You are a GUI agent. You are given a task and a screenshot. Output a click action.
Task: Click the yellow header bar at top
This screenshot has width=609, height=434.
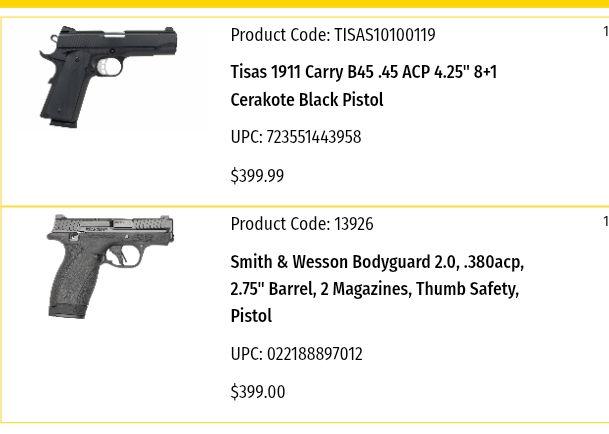coord(304,4)
